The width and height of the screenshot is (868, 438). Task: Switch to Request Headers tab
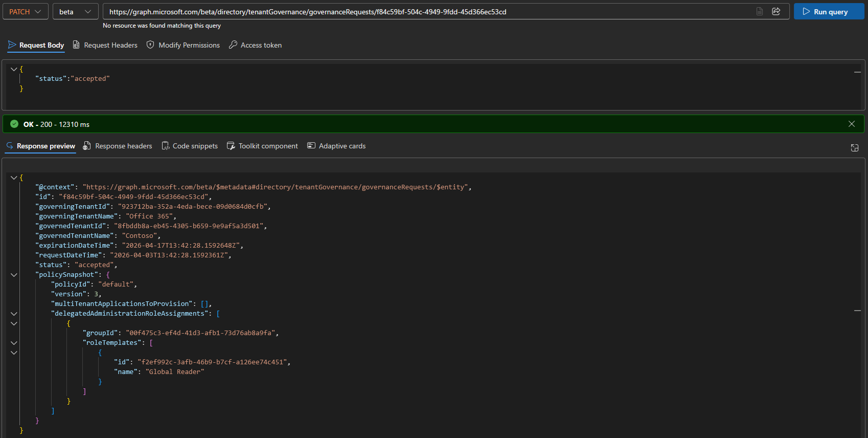pos(105,45)
